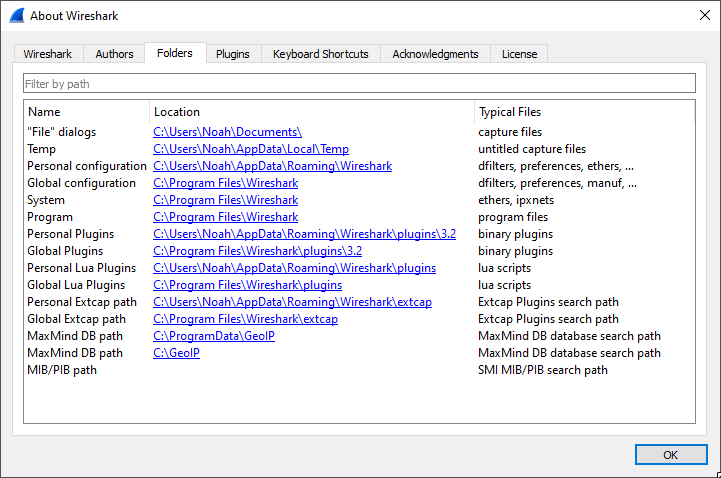The image size is (721, 478).
Task: Click the "ethers, ipxnets" cell
Action: click(x=516, y=200)
